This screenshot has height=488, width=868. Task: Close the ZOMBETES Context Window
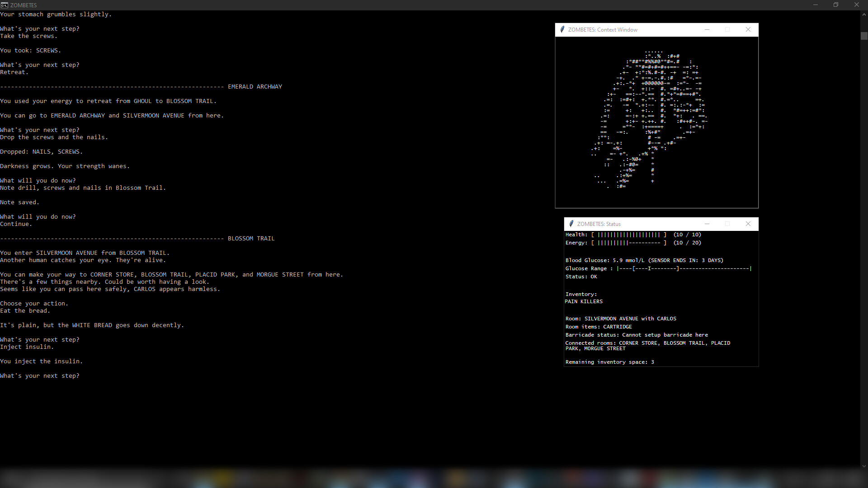click(x=748, y=29)
